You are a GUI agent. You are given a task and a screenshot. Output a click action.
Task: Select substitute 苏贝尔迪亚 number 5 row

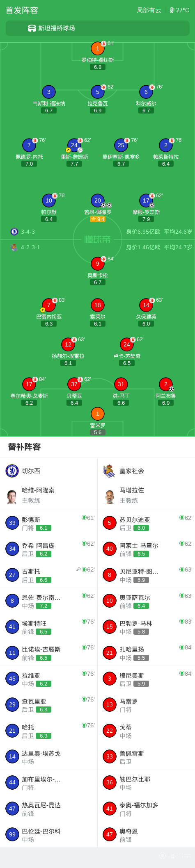146,523
